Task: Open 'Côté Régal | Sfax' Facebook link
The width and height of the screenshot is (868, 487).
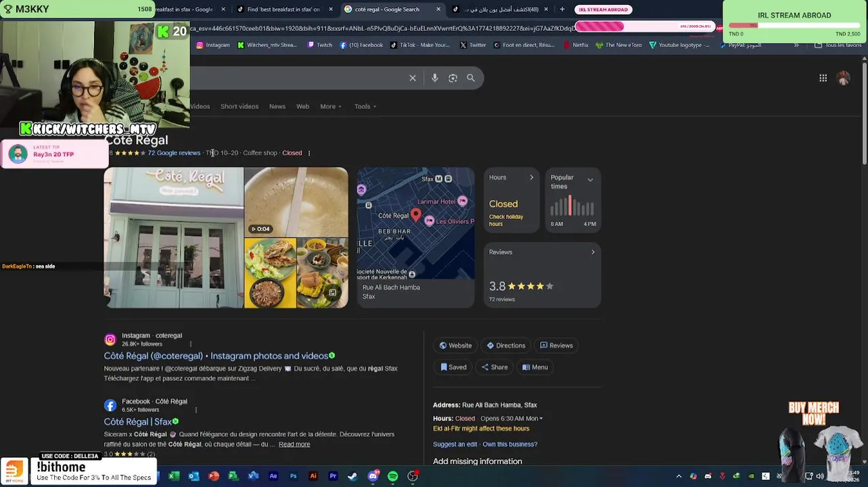Action: [138, 422]
